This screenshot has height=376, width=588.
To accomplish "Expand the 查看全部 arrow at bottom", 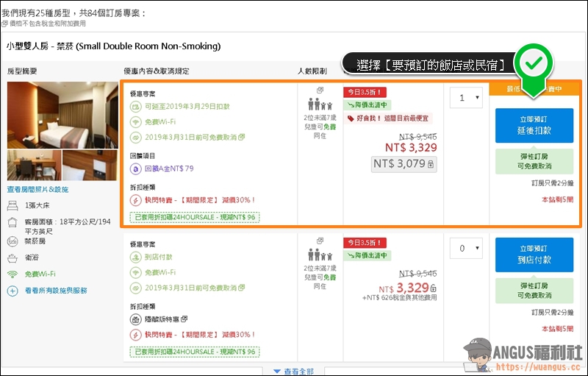I will 276,371.
